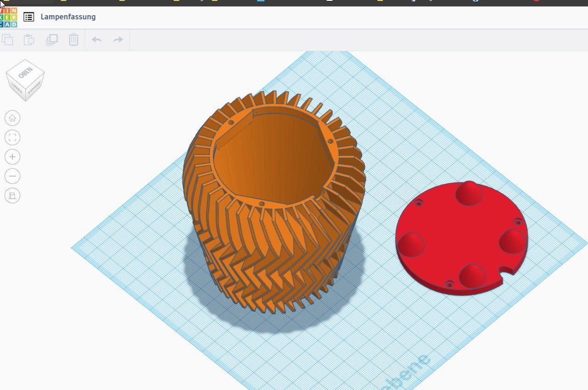Click the Home view icon
Viewport: 588px width, 390px height.
(12, 118)
